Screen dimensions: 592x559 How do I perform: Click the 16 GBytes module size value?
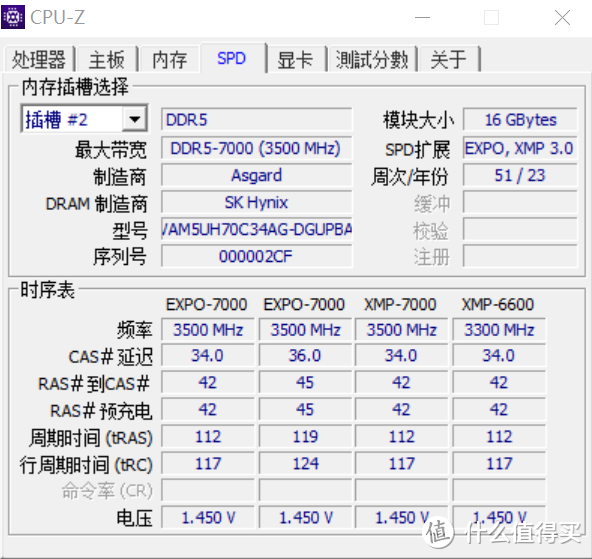point(520,120)
